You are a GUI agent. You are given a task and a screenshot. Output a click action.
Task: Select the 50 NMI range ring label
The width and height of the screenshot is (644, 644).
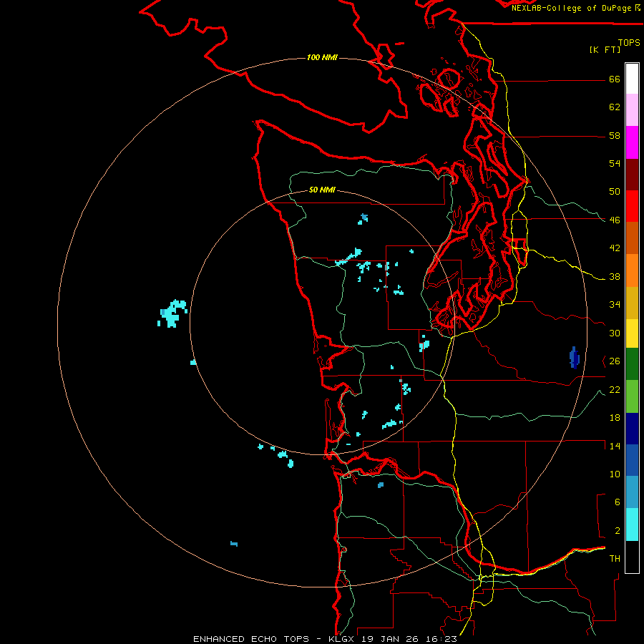pos(322,190)
